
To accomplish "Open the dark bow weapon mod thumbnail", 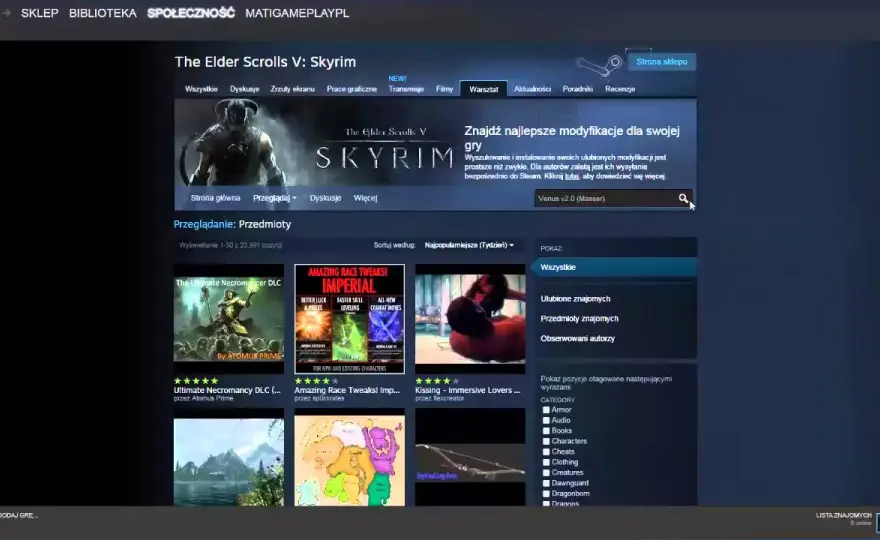I will [x=470, y=457].
